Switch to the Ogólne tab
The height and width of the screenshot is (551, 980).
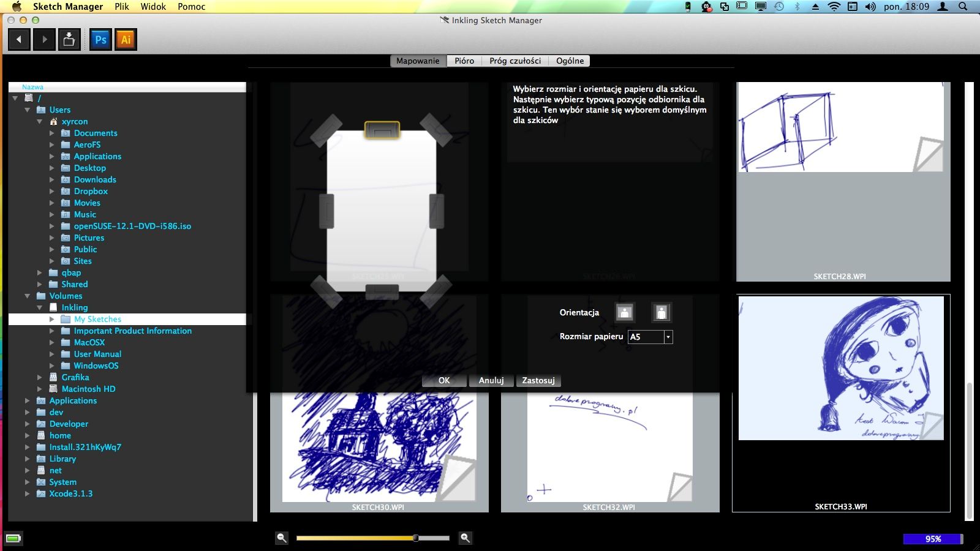(x=570, y=61)
